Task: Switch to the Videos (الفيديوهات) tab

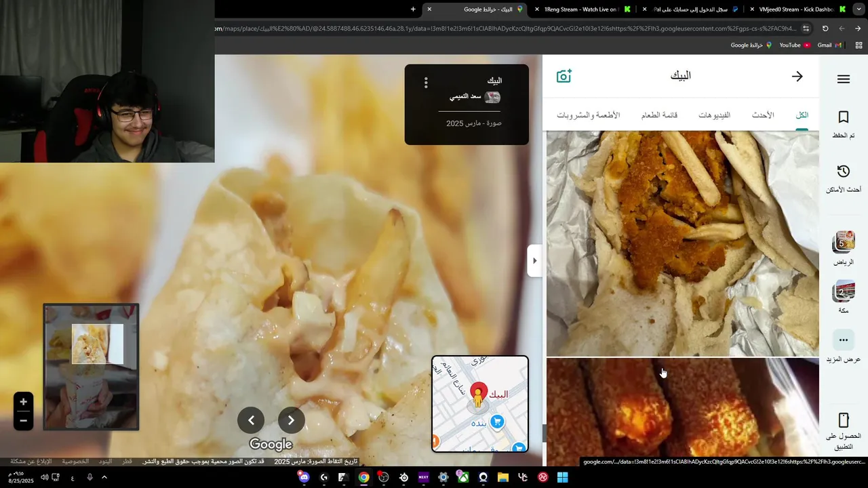Action: click(x=714, y=115)
